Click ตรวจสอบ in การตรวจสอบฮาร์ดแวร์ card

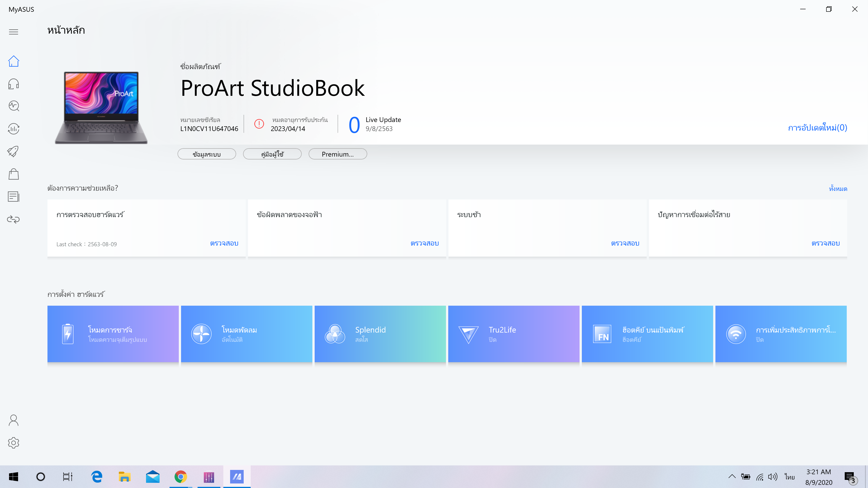[x=224, y=243]
